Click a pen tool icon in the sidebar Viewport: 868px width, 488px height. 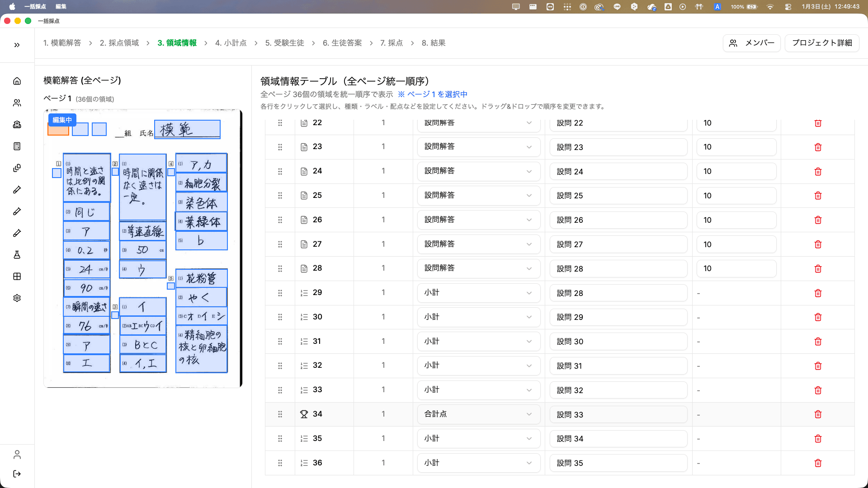tap(17, 189)
